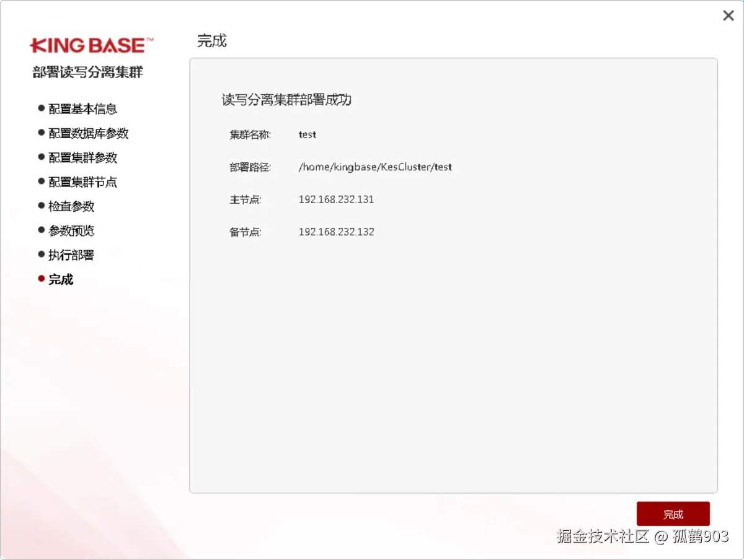The height and width of the screenshot is (560, 744).
Task: Select the 配置数据库参数 step
Action: point(89,133)
